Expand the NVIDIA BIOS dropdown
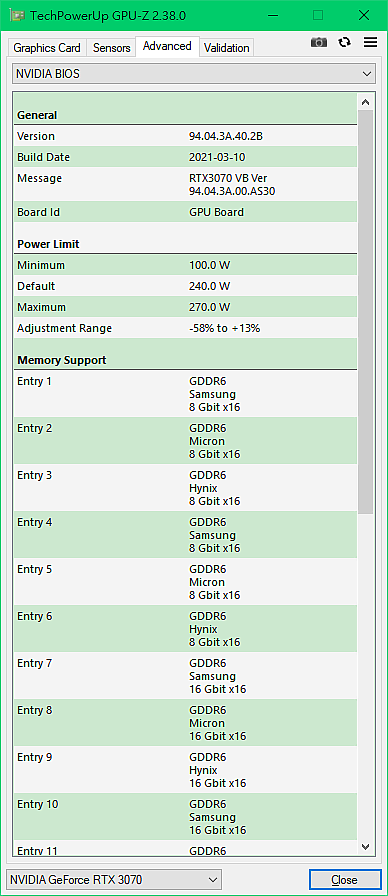 click(x=194, y=74)
